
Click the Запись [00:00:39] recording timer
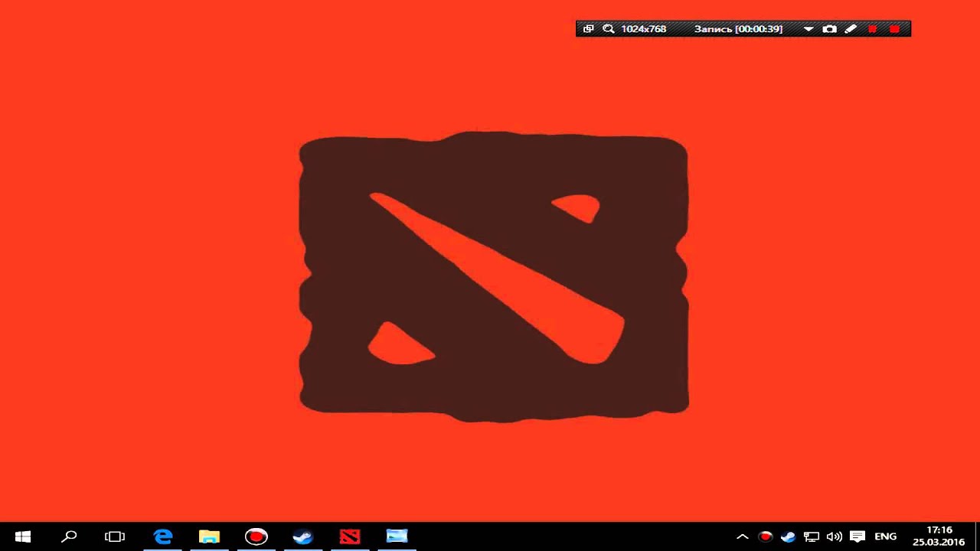click(738, 29)
